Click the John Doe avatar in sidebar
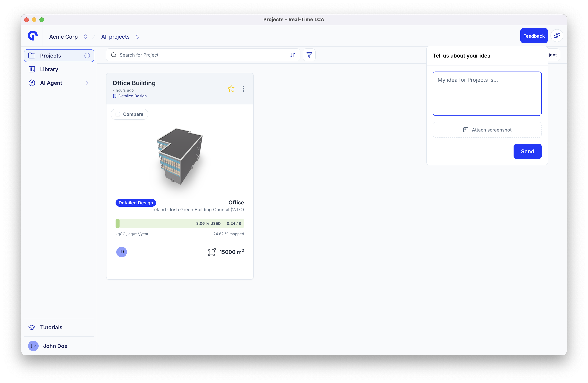 pyautogui.click(x=33, y=346)
